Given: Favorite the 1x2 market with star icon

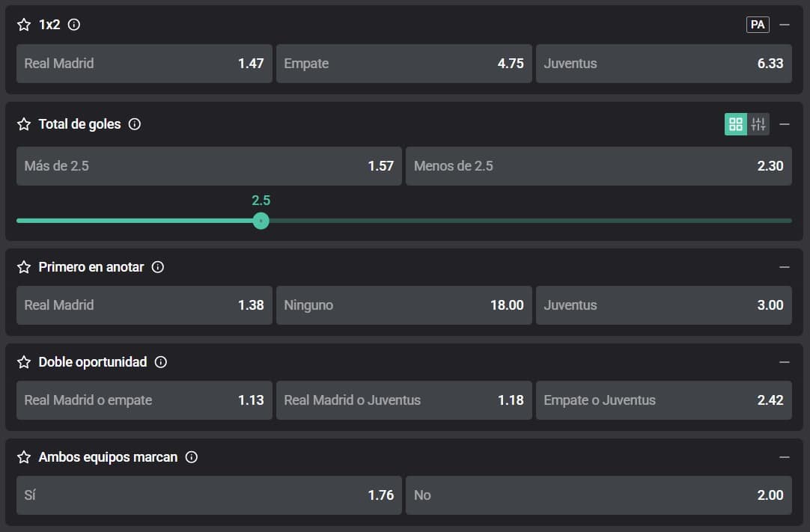Looking at the screenshot, I should [24, 25].
